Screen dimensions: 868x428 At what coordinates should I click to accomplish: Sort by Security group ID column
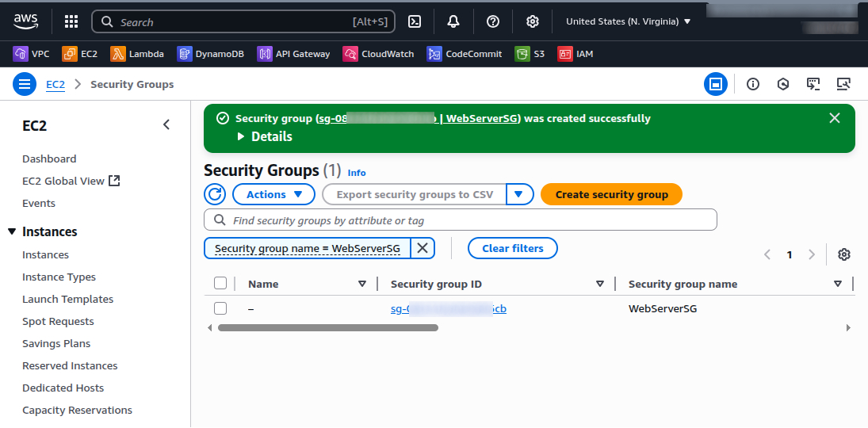pyautogui.click(x=599, y=284)
